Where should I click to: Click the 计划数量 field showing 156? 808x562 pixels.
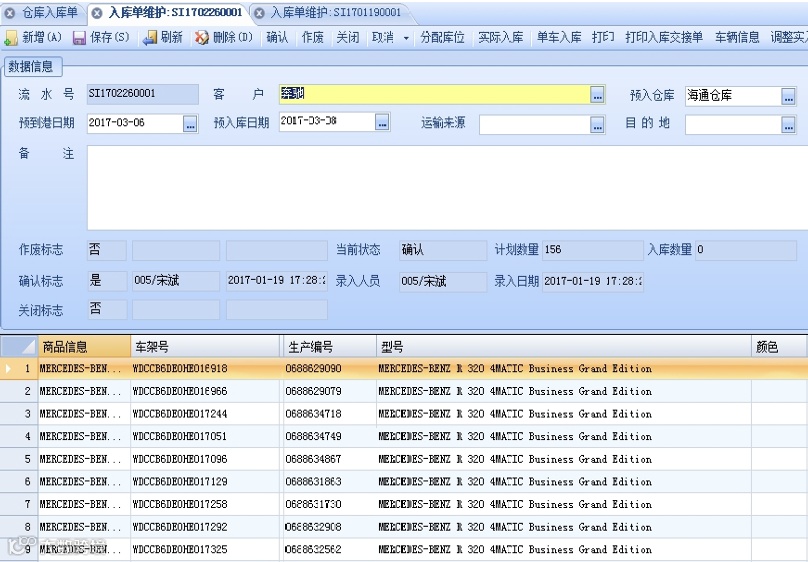pos(593,250)
